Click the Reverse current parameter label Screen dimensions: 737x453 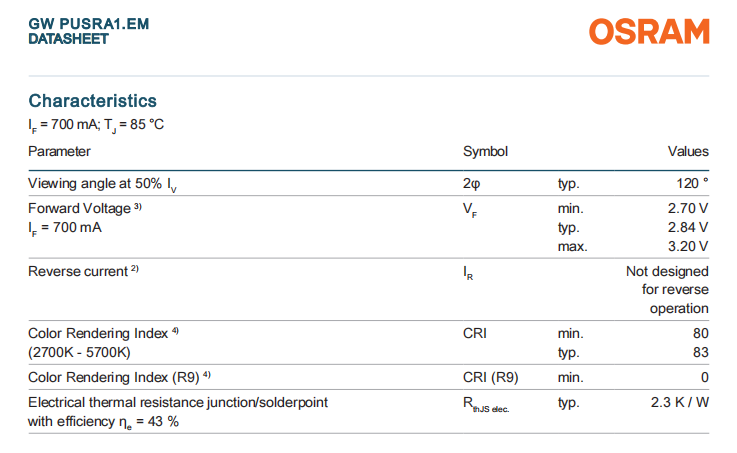pyautogui.click(x=77, y=271)
